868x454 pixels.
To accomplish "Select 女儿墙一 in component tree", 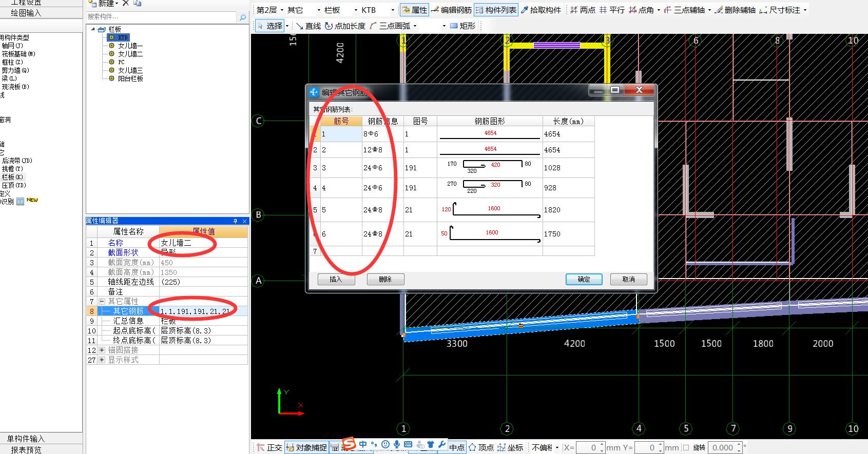I will (x=130, y=46).
